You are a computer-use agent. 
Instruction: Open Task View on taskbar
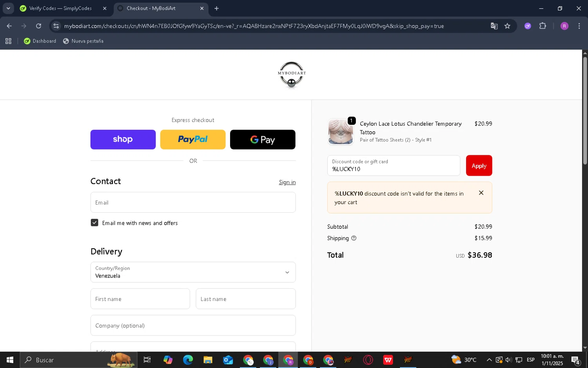point(147,360)
